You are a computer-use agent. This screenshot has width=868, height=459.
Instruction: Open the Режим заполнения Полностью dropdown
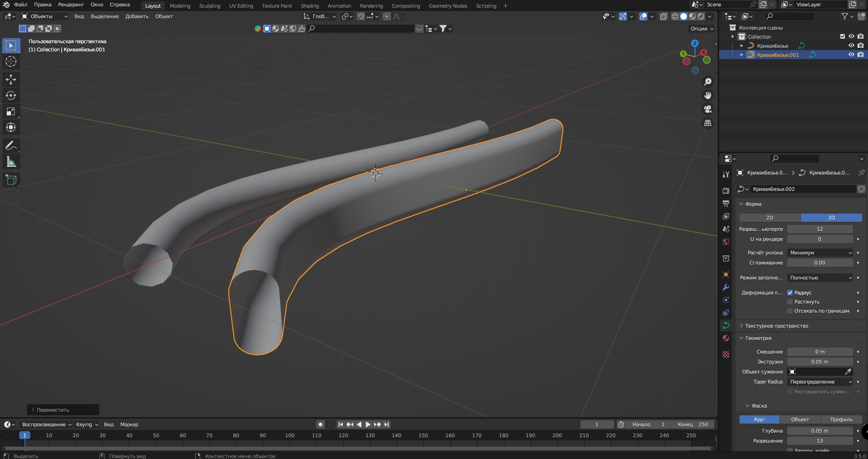[x=820, y=278]
